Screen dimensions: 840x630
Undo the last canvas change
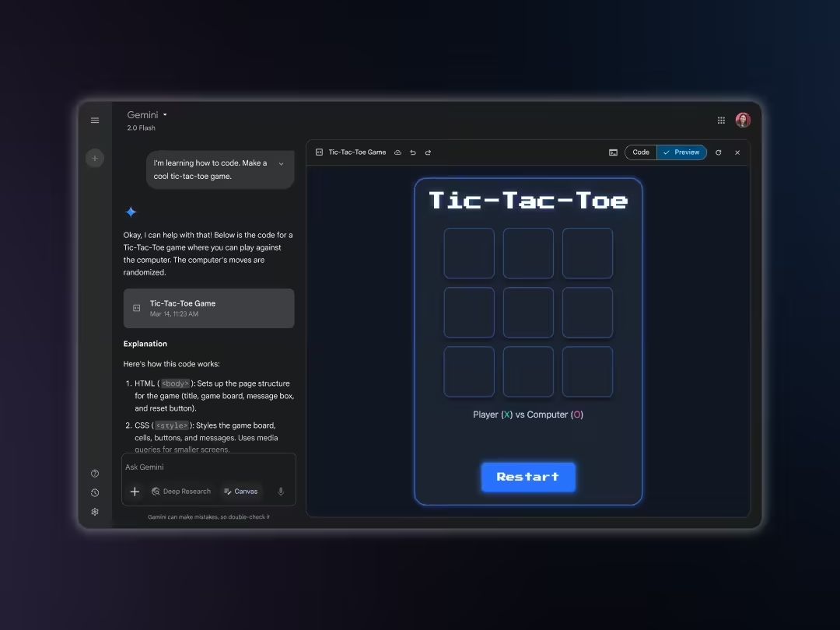(x=413, y=152)
